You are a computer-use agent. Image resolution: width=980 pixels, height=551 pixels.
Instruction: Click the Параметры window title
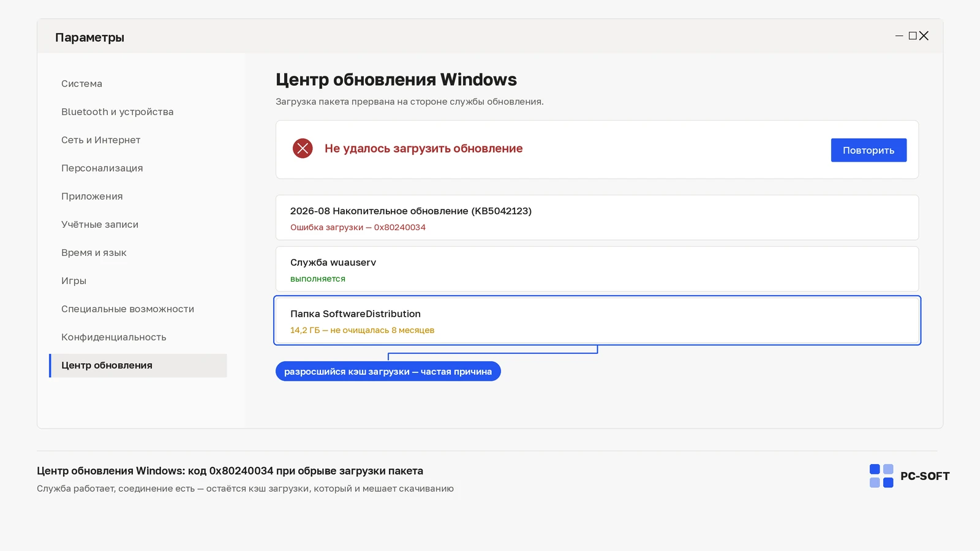click(x=89, y=37)
